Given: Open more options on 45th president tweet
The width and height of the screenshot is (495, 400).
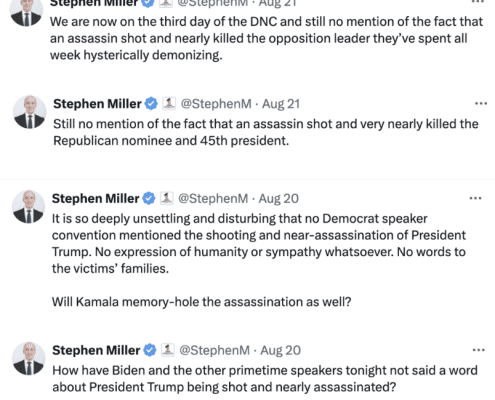Looking at the screenshot, I should (x=481, y=104).
